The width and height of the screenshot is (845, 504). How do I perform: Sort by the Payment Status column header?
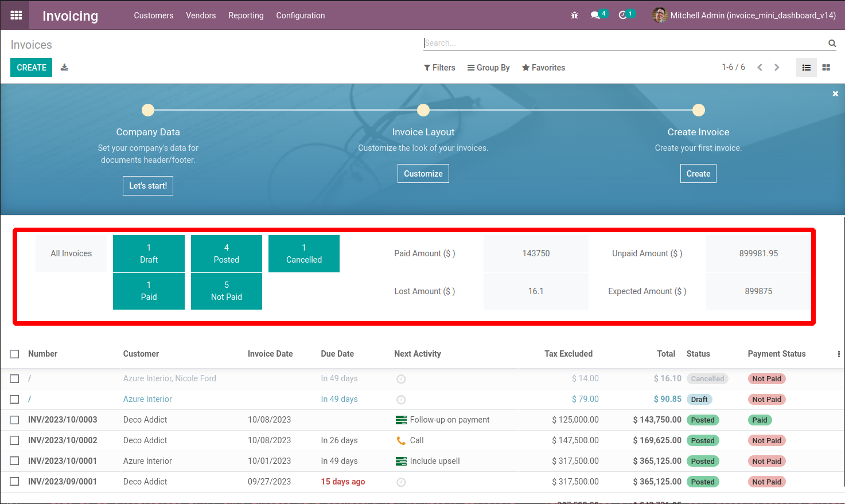tap(777, 354)
